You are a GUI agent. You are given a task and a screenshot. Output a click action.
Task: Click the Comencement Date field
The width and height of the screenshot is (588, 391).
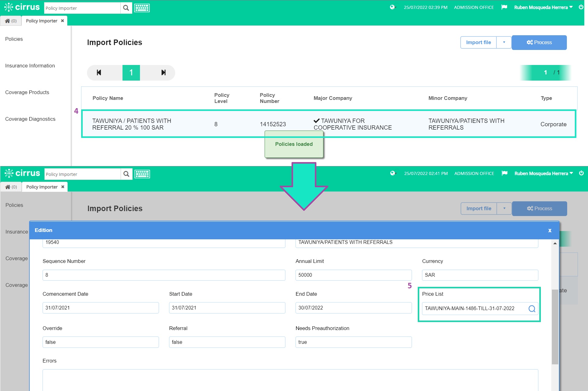(x=100, y=308)
